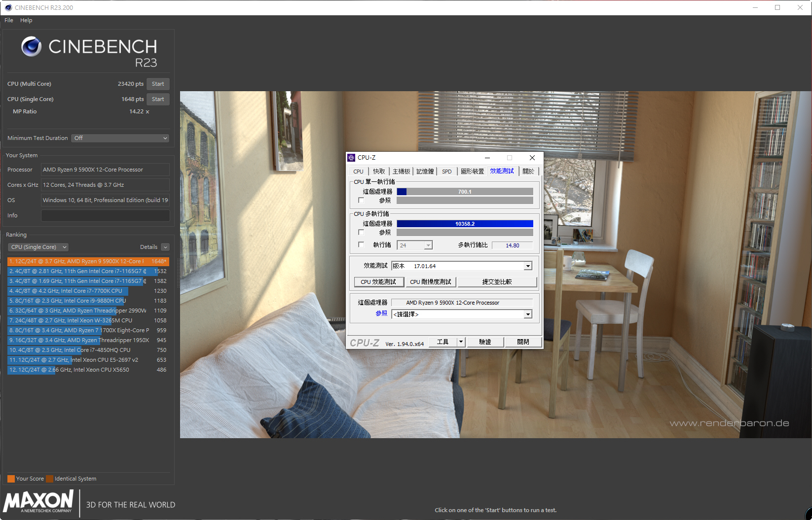Select ranking row 11 Xeon E5-2697 v2
Screen dimensions: 812x520
[88, 360]
